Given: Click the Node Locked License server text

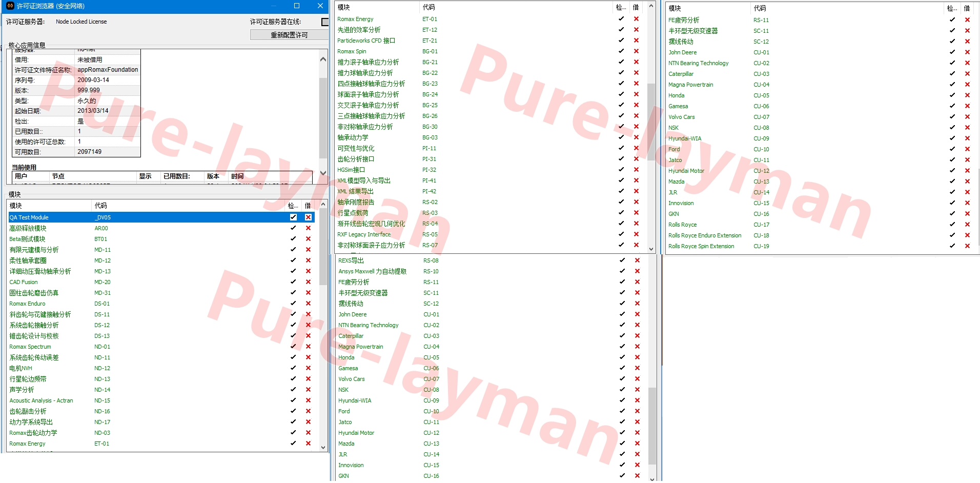Looking at the screenshot, I should [81, 22].
